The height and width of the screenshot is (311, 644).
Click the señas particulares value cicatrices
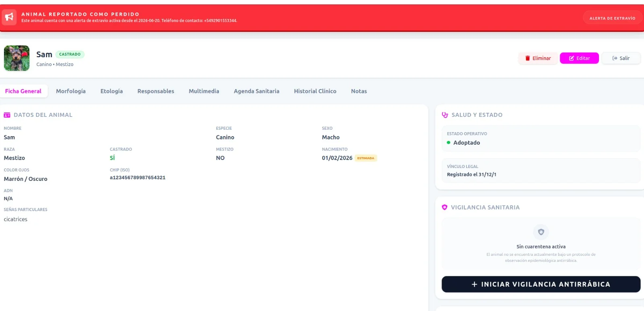(x=16, y=219)
